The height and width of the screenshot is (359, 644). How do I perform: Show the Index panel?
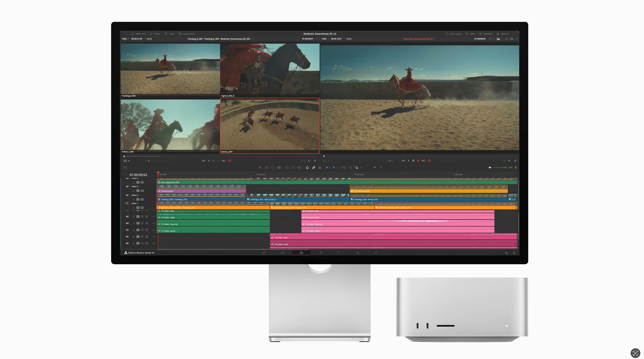pyautogui.click(x=169, y=34)
